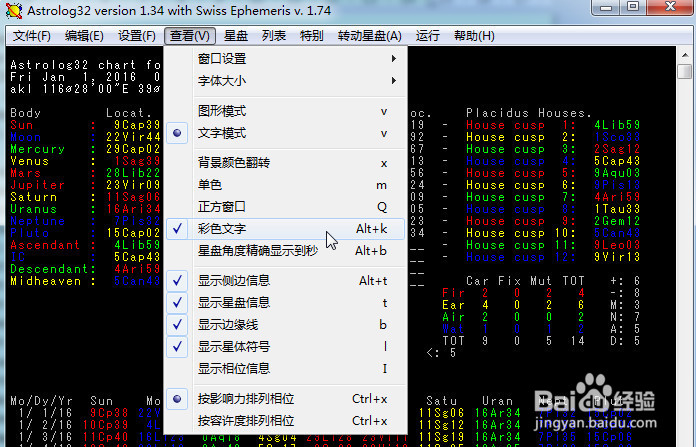Click the Astrolog32 application icon in title bar
This screenshot has width=696, height=447.
click(x=14, y=11)
